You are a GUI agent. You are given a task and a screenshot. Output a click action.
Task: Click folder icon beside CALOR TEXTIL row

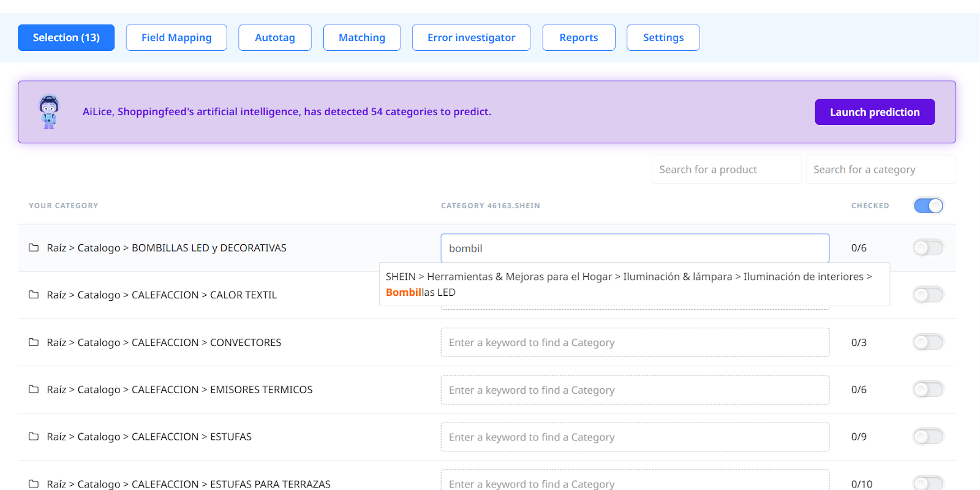tap(34, 295)
